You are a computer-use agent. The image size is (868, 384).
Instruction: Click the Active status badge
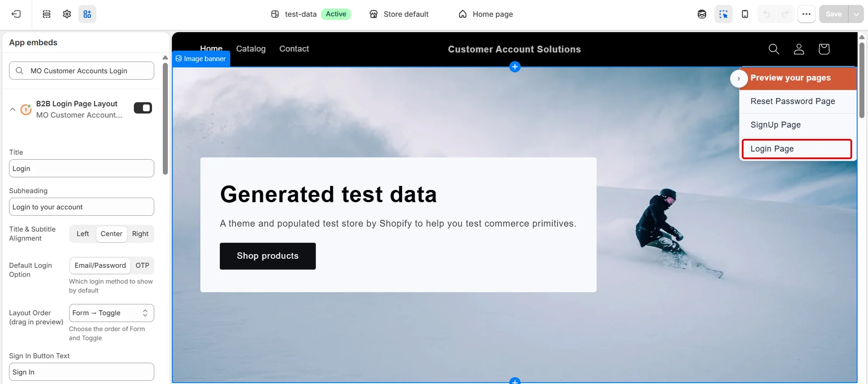(336, 14)
